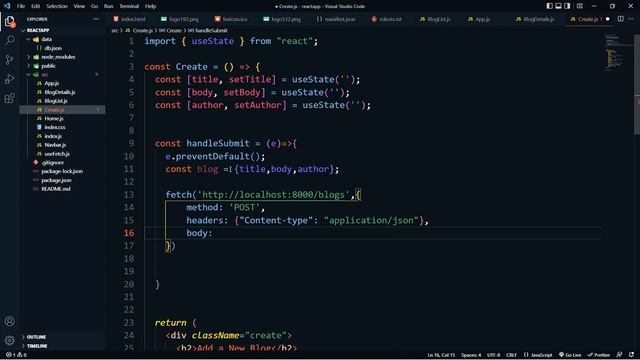640x360 pixels.
Task: Open the Source Control view icon
Action: [x=10, y=60]
